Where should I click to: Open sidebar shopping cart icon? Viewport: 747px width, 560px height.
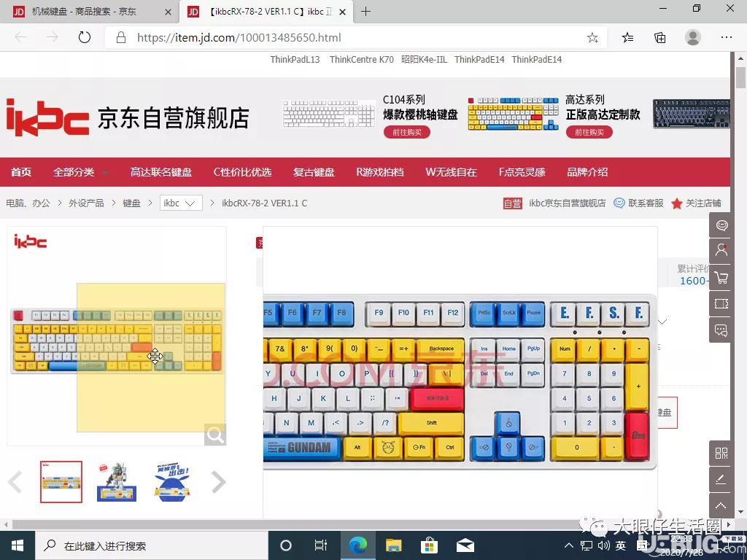[x=721, y=278]
